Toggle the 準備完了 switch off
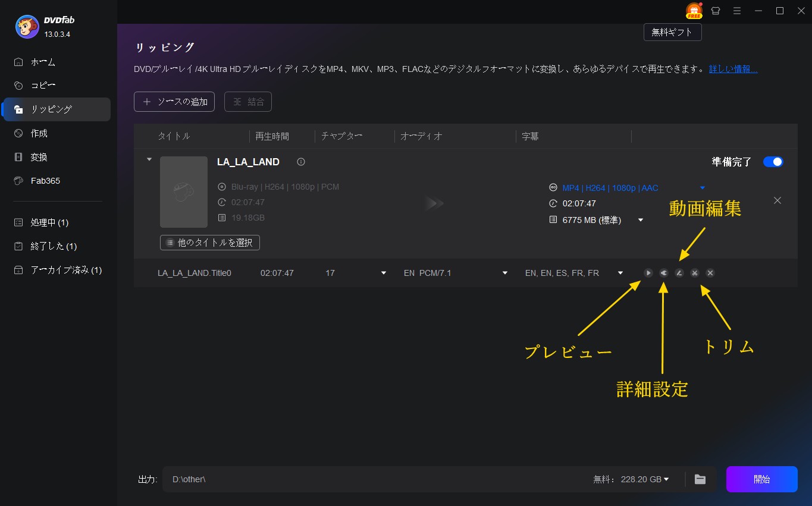 click(773, 162)
